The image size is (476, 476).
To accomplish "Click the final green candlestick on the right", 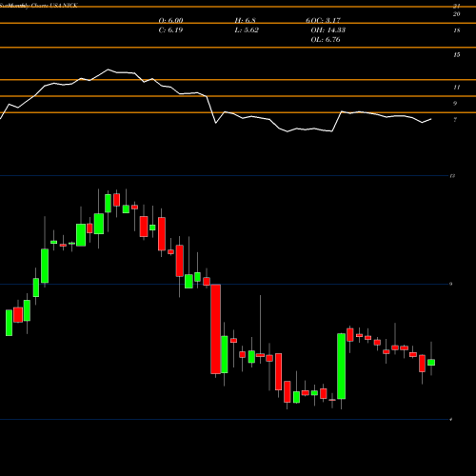I will pos(431,363).
